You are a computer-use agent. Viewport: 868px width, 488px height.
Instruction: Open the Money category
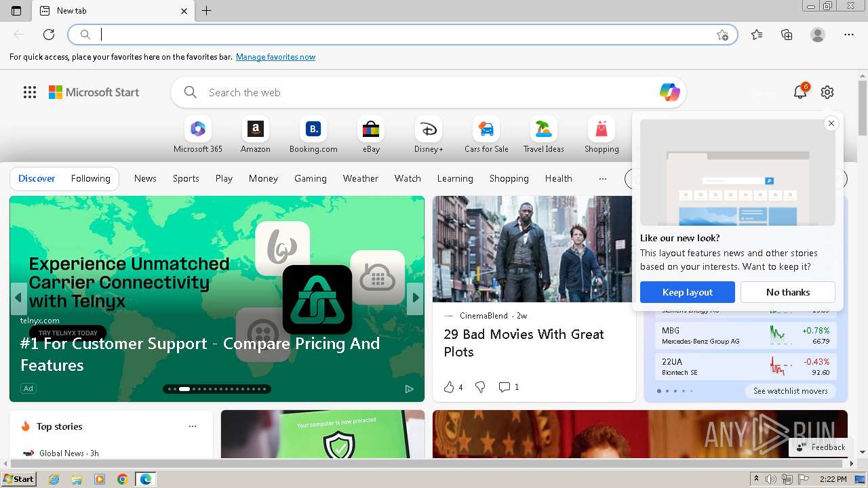pyautogui.click(x=263, y=179)
